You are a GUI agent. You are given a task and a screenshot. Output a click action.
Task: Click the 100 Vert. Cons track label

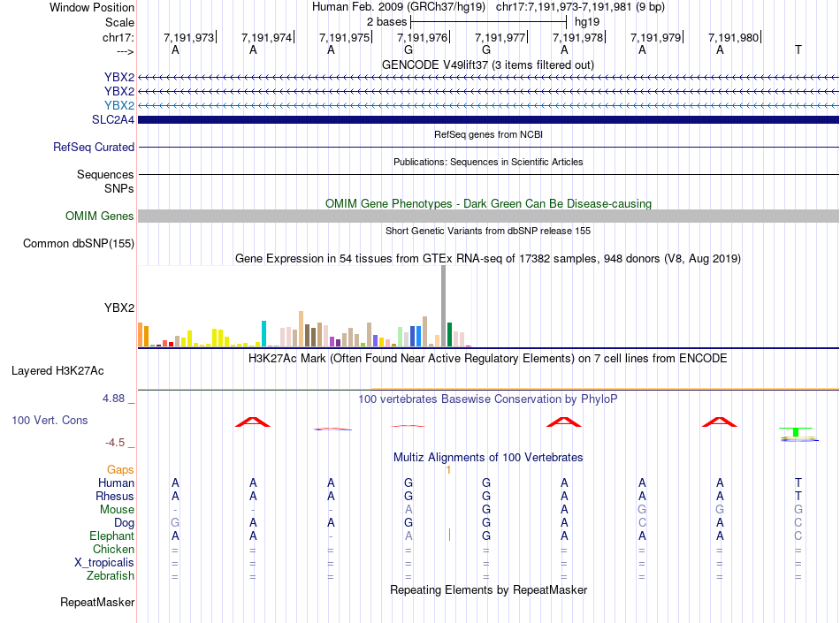[x=50, y=420]
